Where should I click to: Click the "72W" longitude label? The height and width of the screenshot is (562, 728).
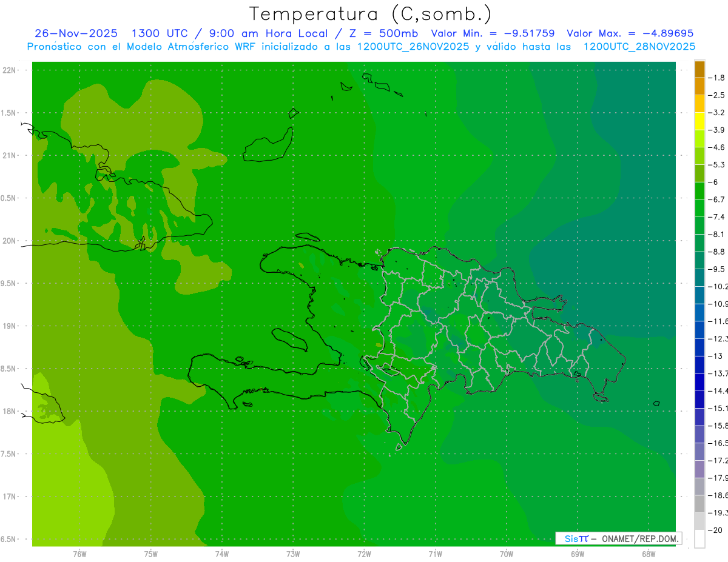[x=365, y=554]
